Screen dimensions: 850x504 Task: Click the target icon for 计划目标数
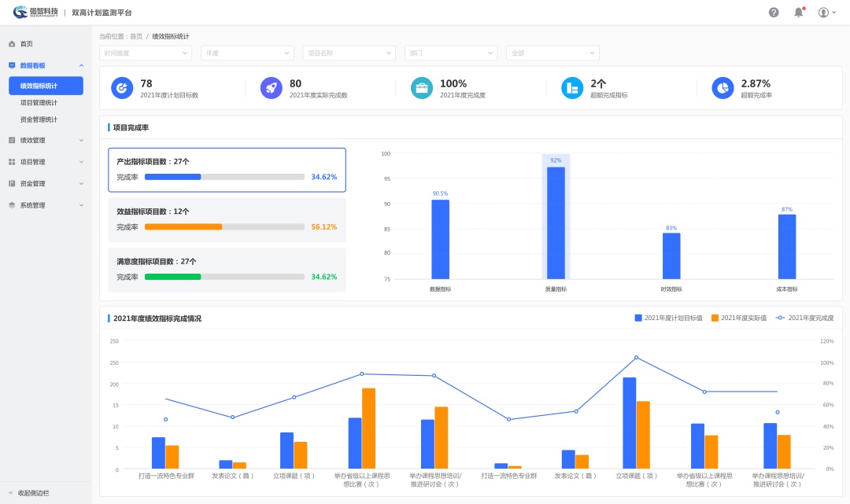click(x=122, y=88)
